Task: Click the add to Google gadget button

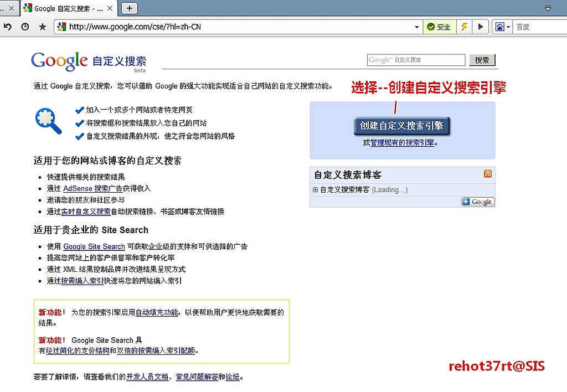Action: click(478, 202)
